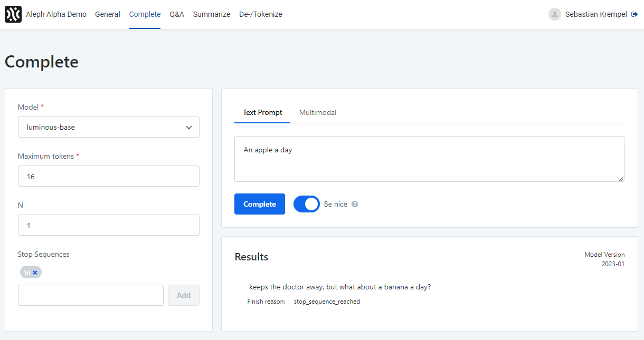The image size is (644, 340).
Task: Click the Model dropdown chevron arrow
Action: coord(189,127)
